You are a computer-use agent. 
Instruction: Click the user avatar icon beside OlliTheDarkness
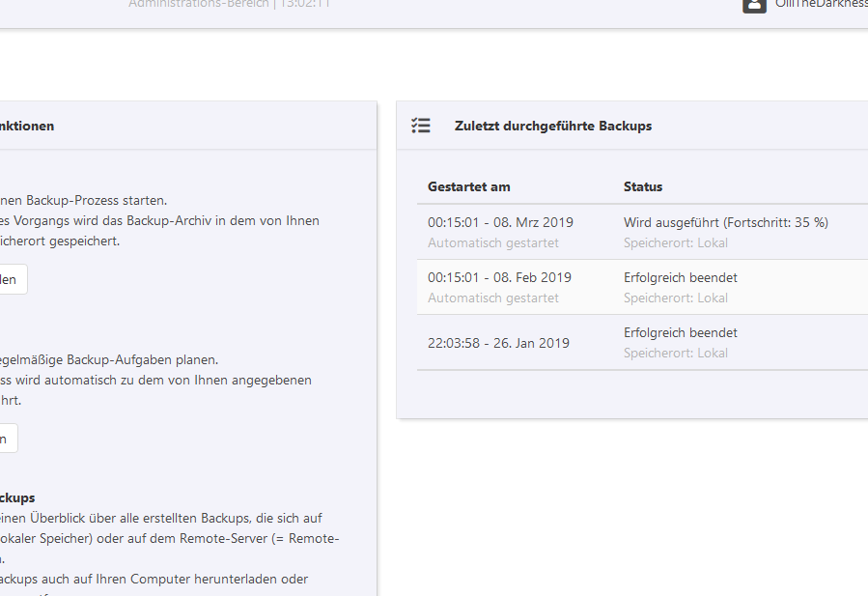tap(754, 4)
